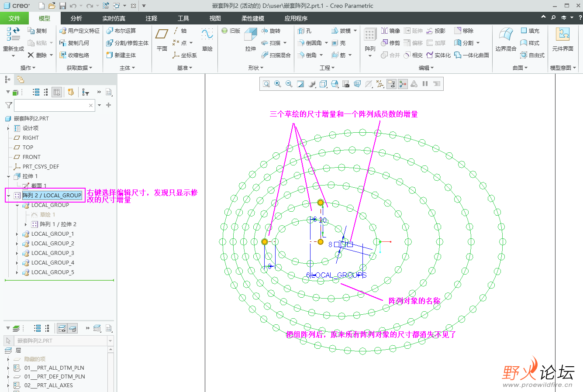Viewport: 583px width, 392px height.
Task: Click the 镜像 (Mirror) tool
Action: coord(390,31)
